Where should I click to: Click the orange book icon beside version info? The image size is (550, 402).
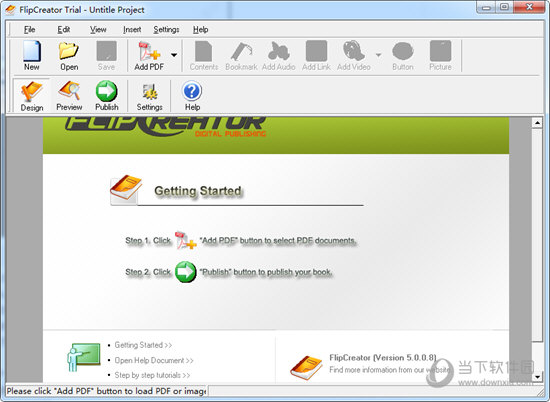(306, 368)
